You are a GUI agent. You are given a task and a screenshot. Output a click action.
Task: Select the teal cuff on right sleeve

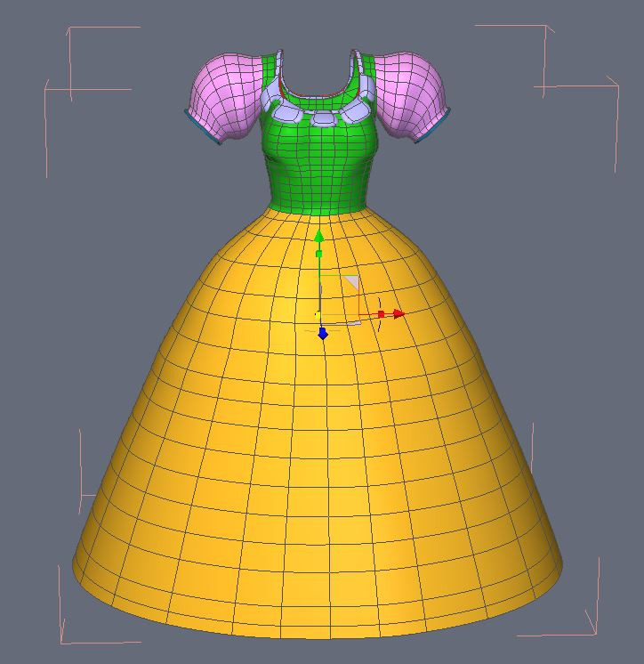pyautogui.click(x=434, y=126)
